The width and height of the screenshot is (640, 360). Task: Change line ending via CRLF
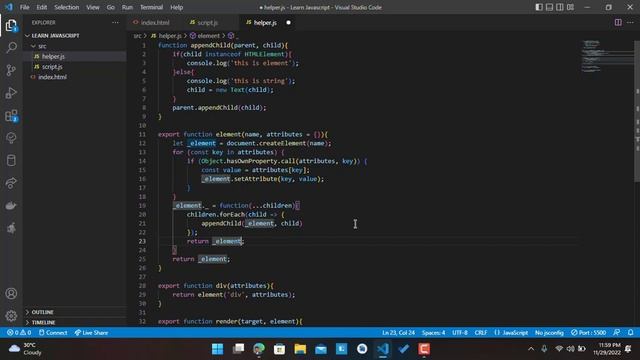tap(481, 333)
